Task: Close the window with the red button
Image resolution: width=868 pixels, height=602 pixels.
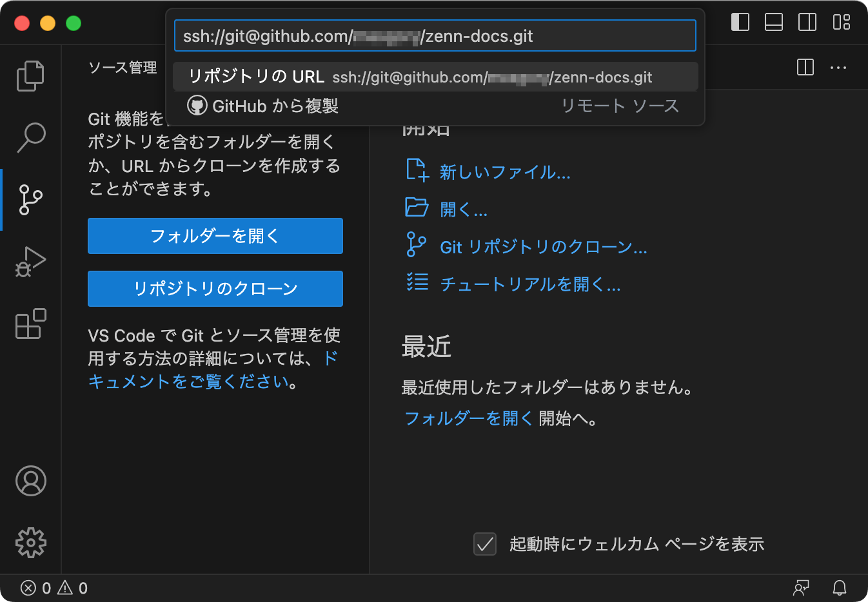Action: click(x=22, y=23)
